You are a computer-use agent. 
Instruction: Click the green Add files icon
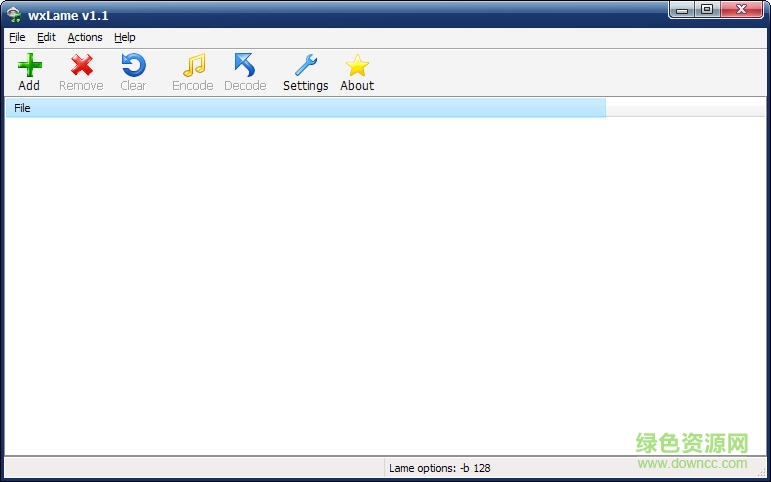[30, 65]
